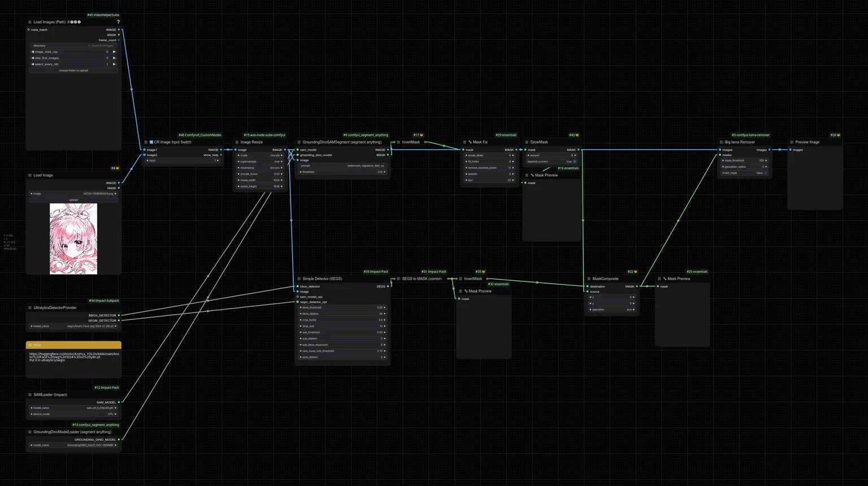The height and width of the screenshot is (486, 868).
Task: Click the menu icon of Preview Image node
Action: [x=792, y=142]
